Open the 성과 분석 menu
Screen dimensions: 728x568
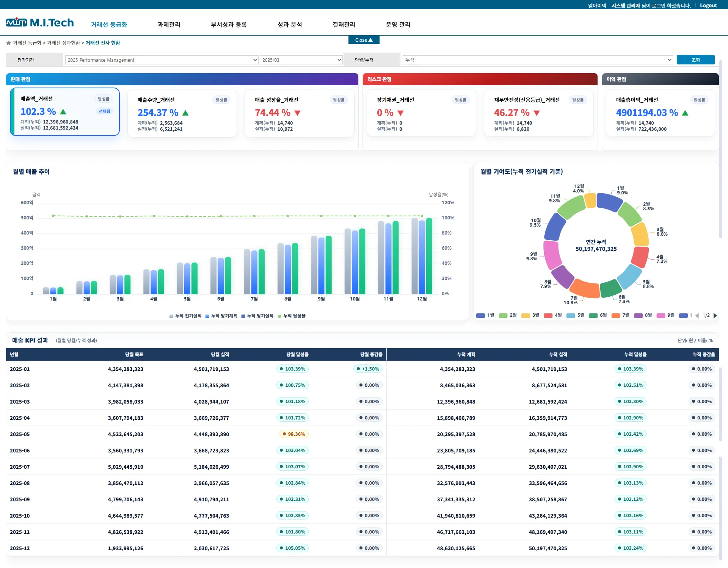[290, 25]
